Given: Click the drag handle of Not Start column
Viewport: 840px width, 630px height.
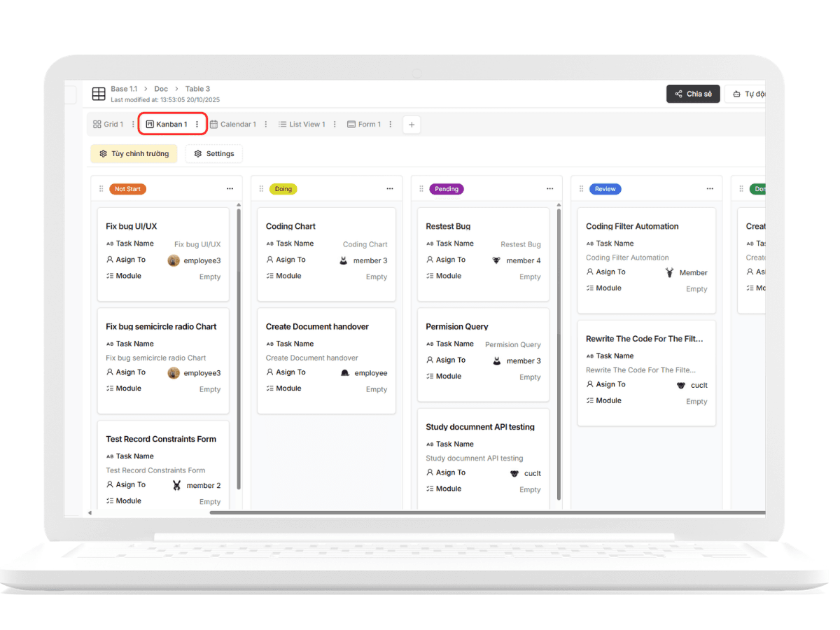Looking at the screenshot, I should pyautogui.click(x=101, y=189).
